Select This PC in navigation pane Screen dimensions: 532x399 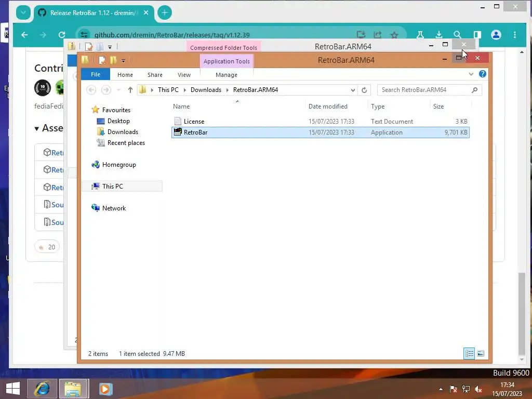click(122, 187)
